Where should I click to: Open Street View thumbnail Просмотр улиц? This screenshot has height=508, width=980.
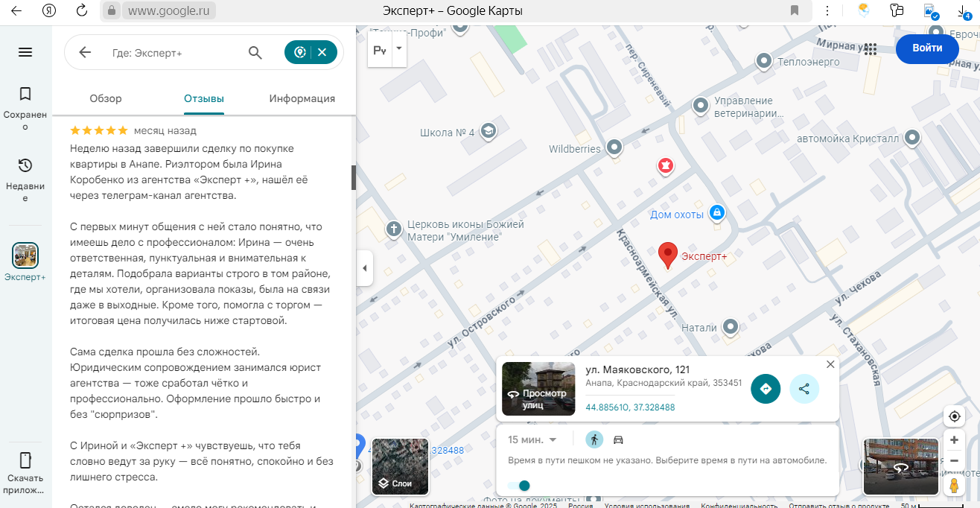538,389
